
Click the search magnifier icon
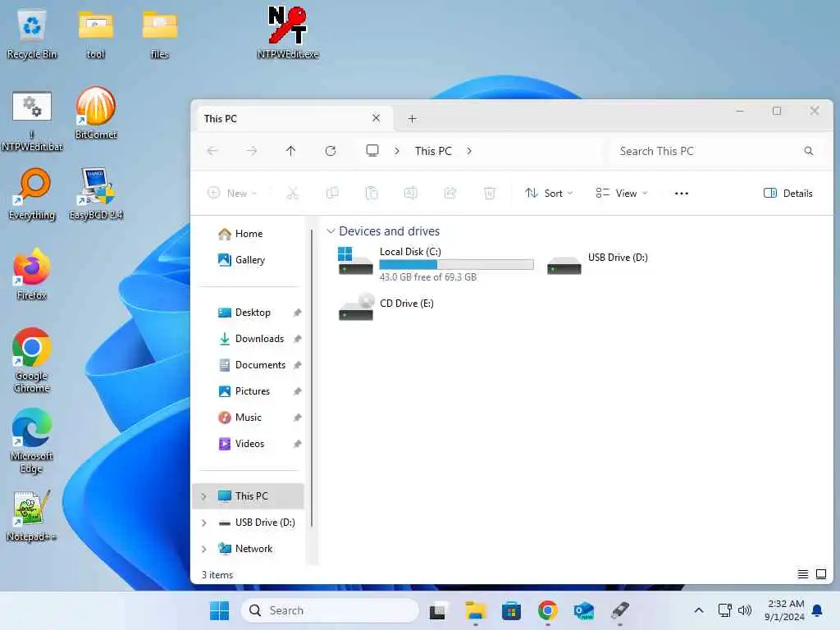point(808,151)
